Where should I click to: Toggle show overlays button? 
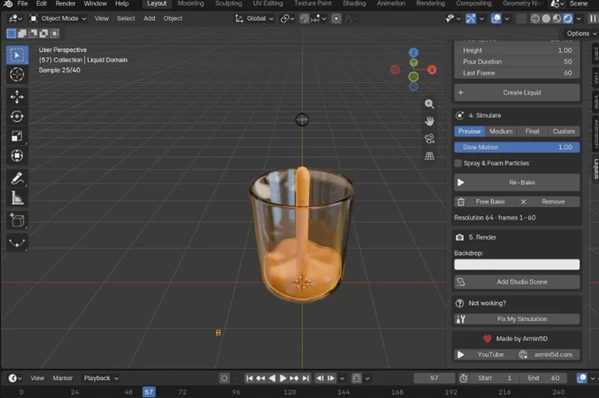[x=496, y=18]
